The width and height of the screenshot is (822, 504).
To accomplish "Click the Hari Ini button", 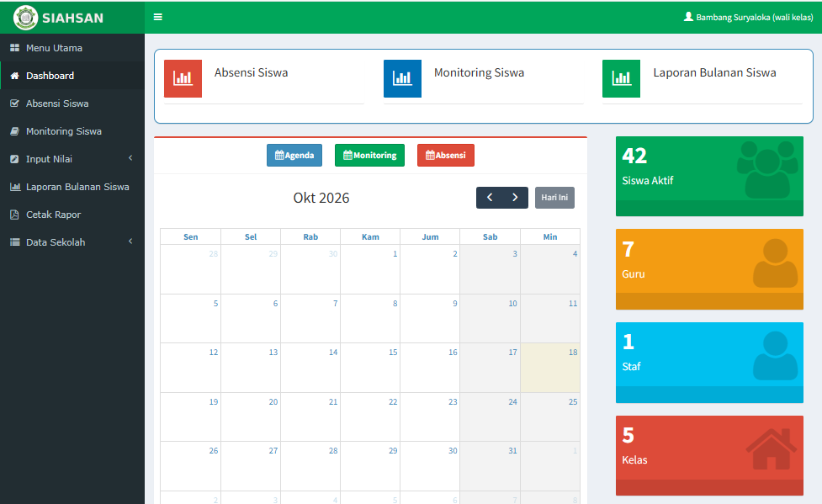I will tap(554, 198).
